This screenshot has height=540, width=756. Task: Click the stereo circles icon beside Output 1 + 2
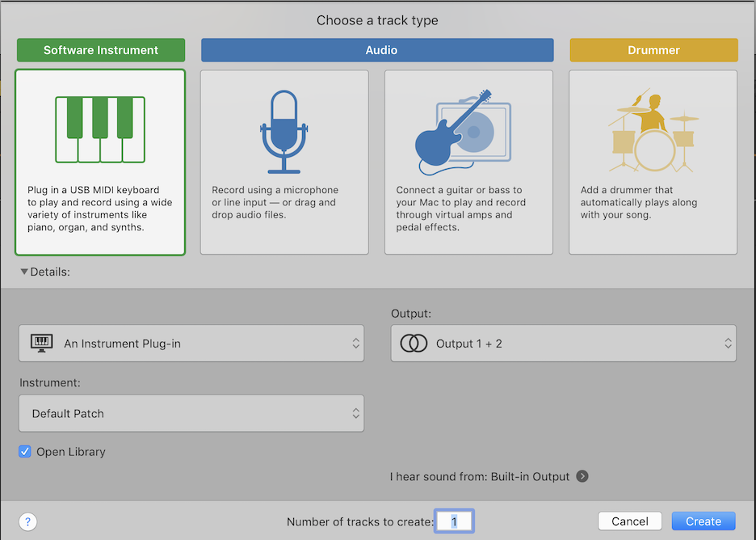coord(414,344)
